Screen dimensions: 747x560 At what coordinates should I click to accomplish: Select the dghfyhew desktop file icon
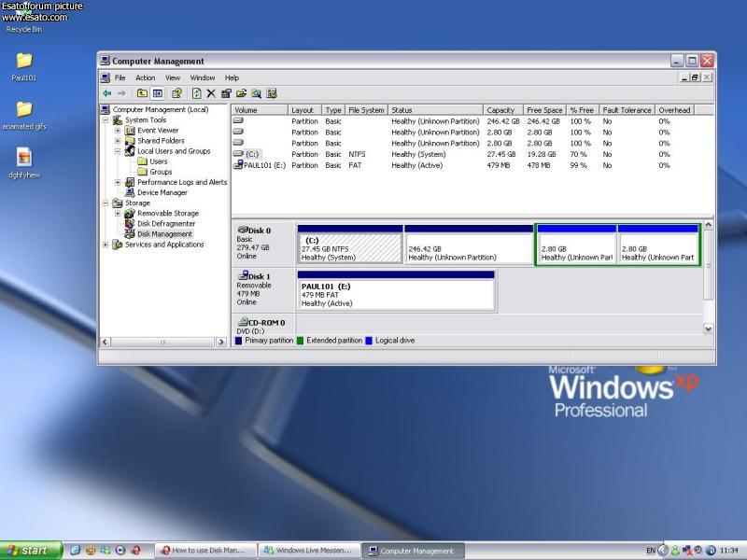click(x=24, y=162)
